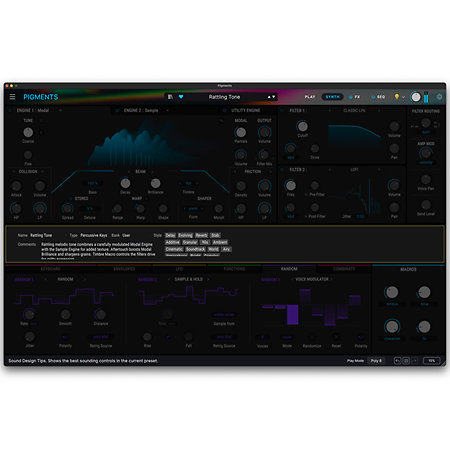Image resolution: width=450 pixels, height=450 pixels.
Task: Click the Filter 1 Cutoff knob
Action: 302,127
